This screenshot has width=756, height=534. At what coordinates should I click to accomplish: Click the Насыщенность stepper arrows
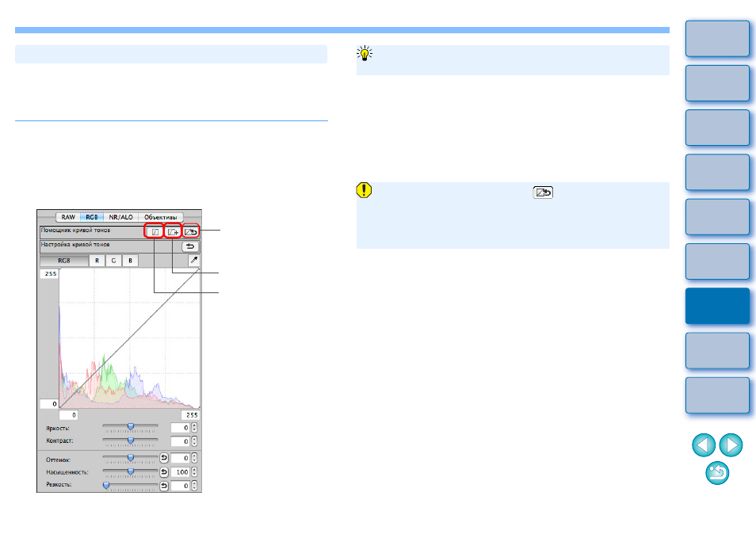pyautogui.click(x=194, y=472)
